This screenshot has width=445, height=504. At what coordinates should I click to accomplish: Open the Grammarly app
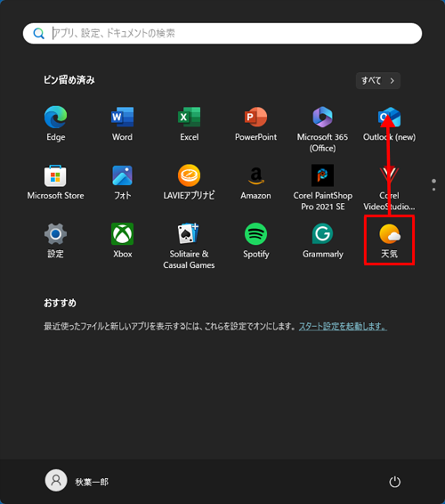(x=322, y=240)
